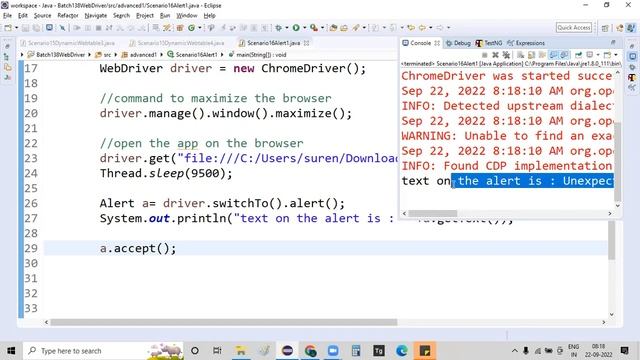Click the Windows taskbar search box
This screenshot has width=640, height=360.
click(104, 351)
